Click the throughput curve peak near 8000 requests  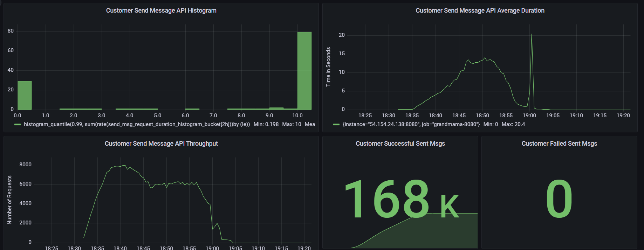[x=123, y=166]
